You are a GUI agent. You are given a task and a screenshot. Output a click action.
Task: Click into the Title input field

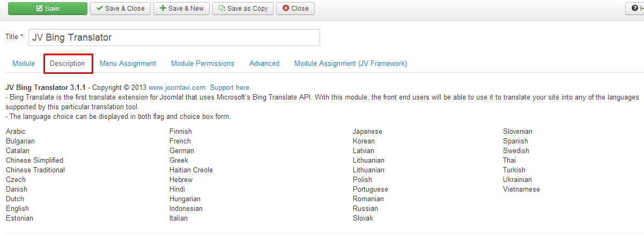click(x=174, y=37)
